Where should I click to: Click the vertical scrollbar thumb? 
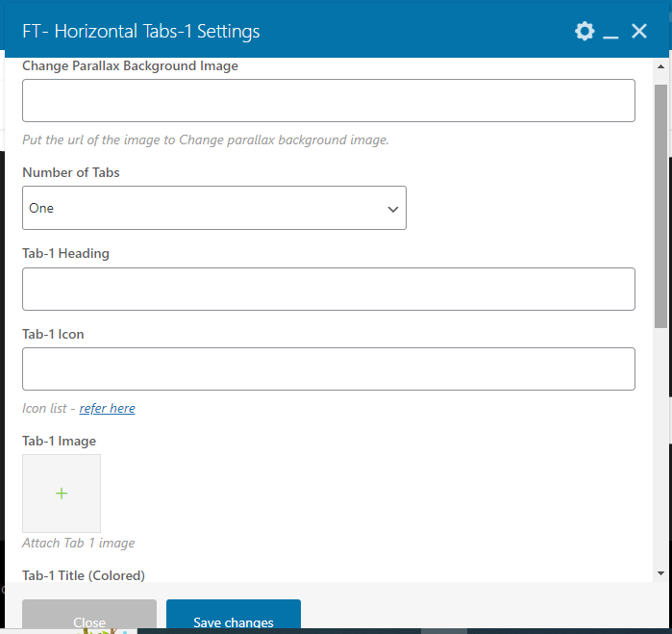(660, 206)
